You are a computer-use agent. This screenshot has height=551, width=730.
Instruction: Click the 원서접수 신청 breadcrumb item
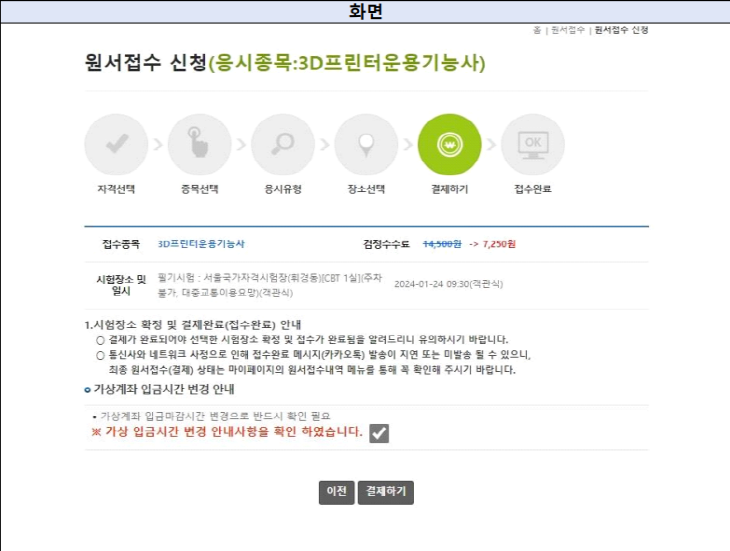tap(622, 30)
